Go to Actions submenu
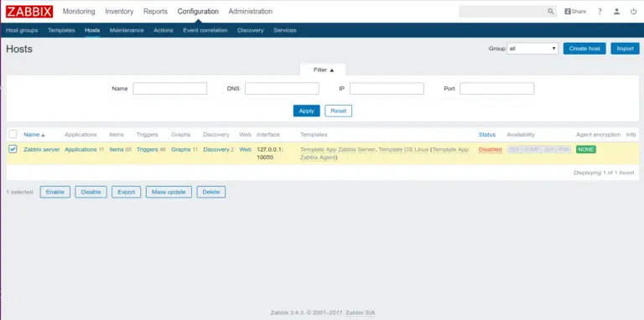644x320 pixels. [x=164, y=30]
